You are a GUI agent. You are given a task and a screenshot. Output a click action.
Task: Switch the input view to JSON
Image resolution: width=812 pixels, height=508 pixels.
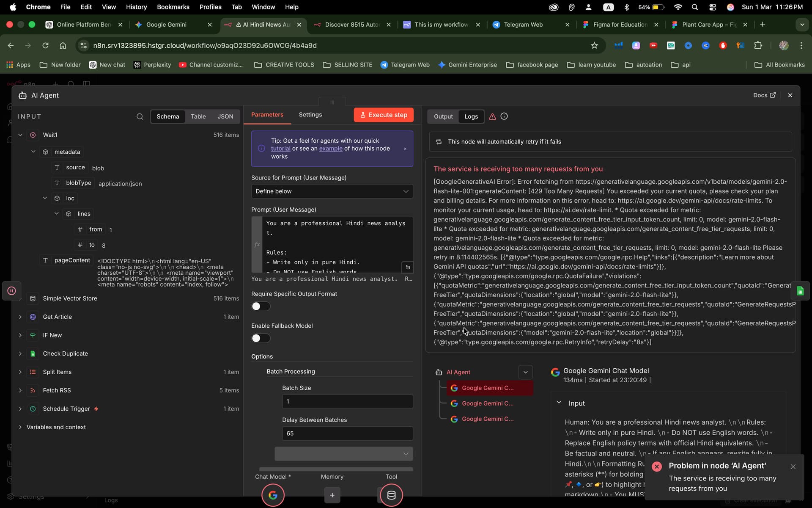[x=225, y=116]
